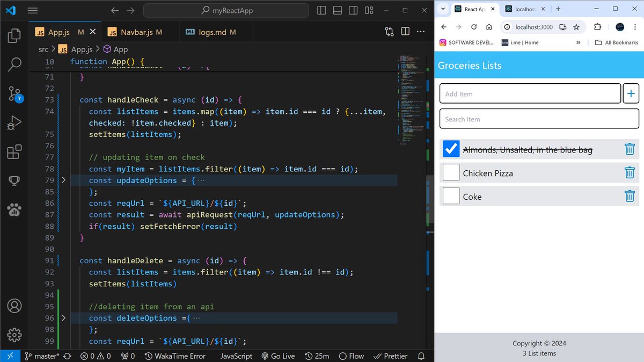
Task: Open the Search view in activity bar
Action: pyautogui.click(x=14, y=64)
